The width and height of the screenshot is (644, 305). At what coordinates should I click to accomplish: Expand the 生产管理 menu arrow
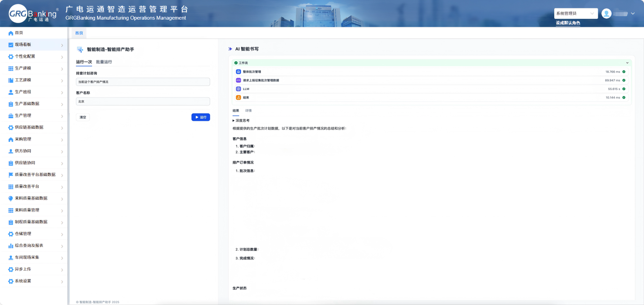coord(62,116)
